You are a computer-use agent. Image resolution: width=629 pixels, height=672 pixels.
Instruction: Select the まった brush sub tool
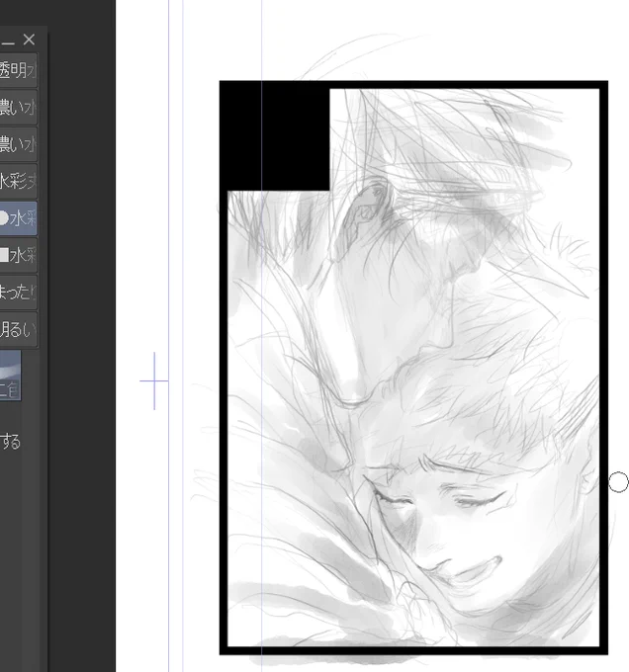[18, 293]
